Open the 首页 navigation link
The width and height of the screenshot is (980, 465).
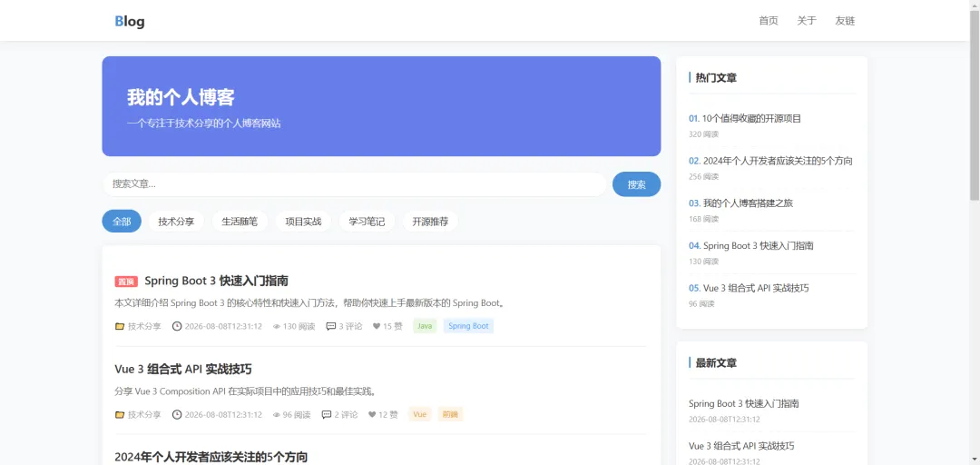tap(769, 21)
